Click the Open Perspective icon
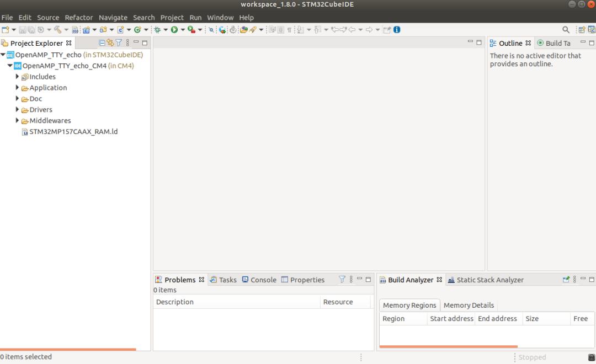The image size is (596, 364). tap(582, 30)
